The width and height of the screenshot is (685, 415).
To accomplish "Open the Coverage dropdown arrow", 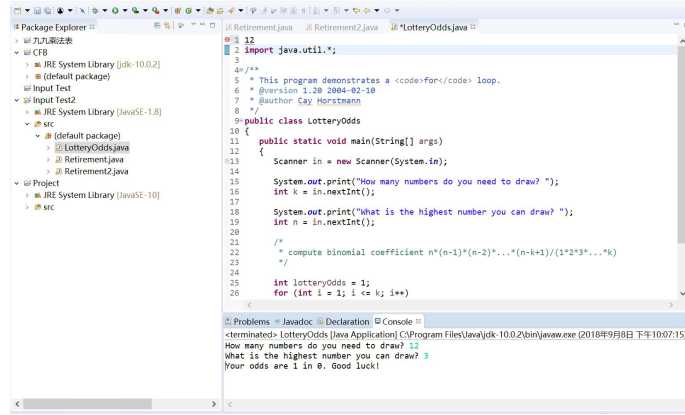I will point(145,10).
